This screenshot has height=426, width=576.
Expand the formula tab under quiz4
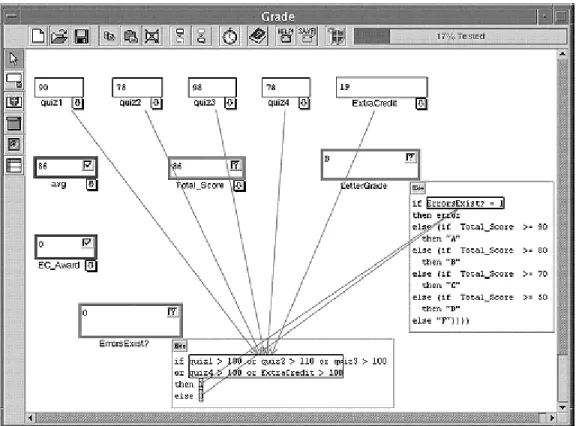(304, 103)
